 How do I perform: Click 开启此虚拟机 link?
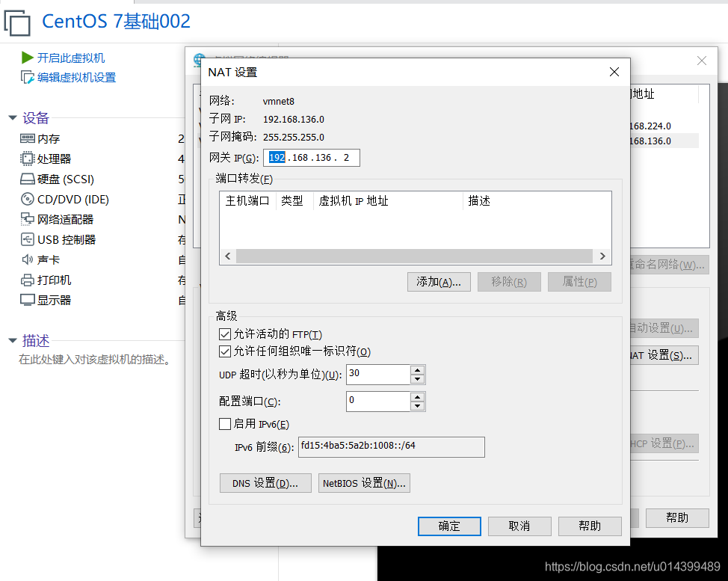71,58
